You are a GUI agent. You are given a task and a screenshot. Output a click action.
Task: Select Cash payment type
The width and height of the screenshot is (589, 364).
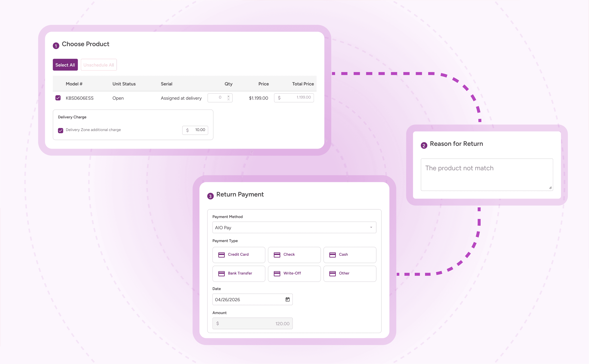pyautogui.click(x=350, y=255)
